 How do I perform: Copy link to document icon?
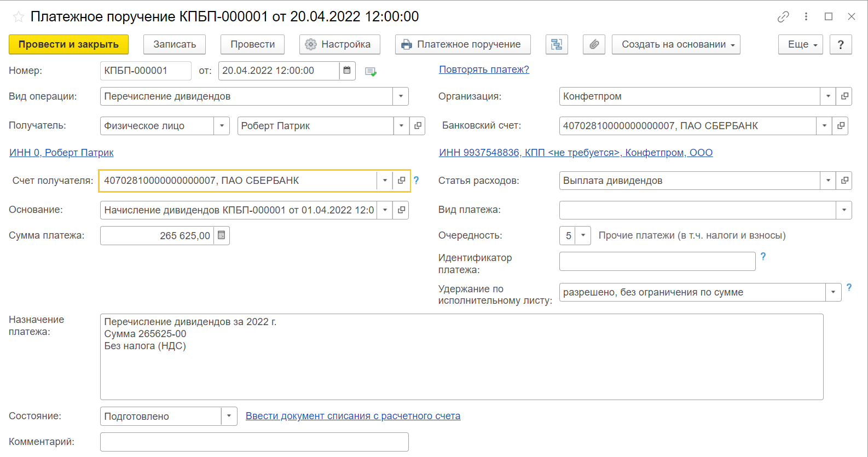click(x=783, y=17)
